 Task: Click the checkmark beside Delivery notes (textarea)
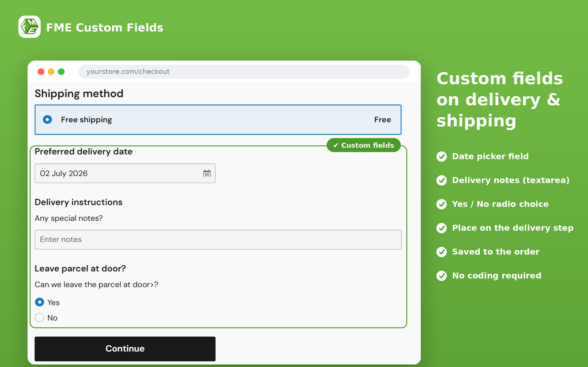click(x=441, y=180)
